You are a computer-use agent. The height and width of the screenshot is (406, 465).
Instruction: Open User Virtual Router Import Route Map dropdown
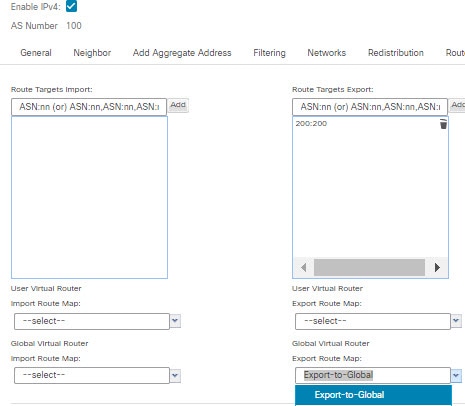coord(175,321)
